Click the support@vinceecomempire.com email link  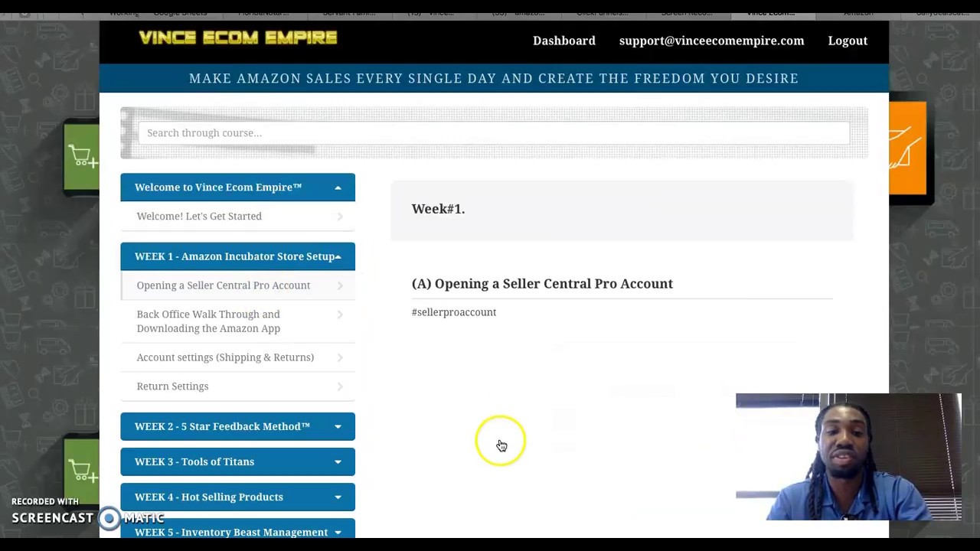711,41
